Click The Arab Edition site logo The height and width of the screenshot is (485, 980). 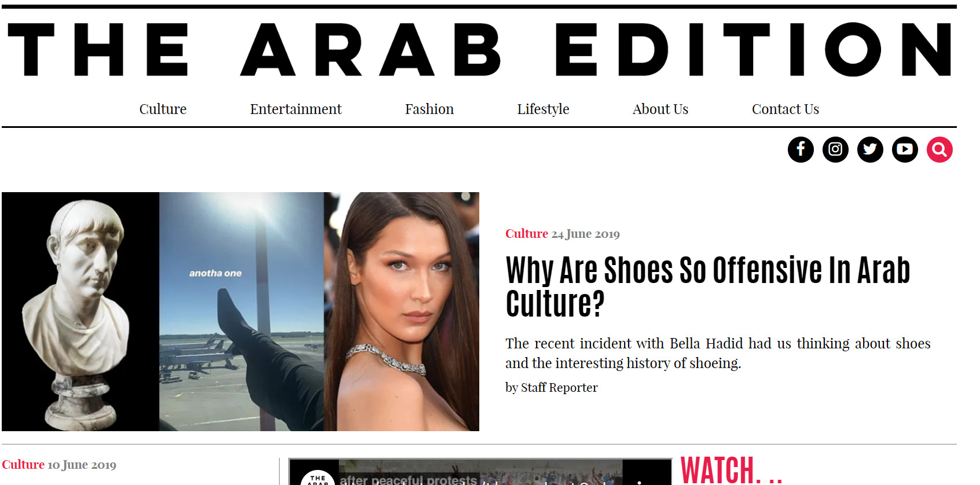479,50
